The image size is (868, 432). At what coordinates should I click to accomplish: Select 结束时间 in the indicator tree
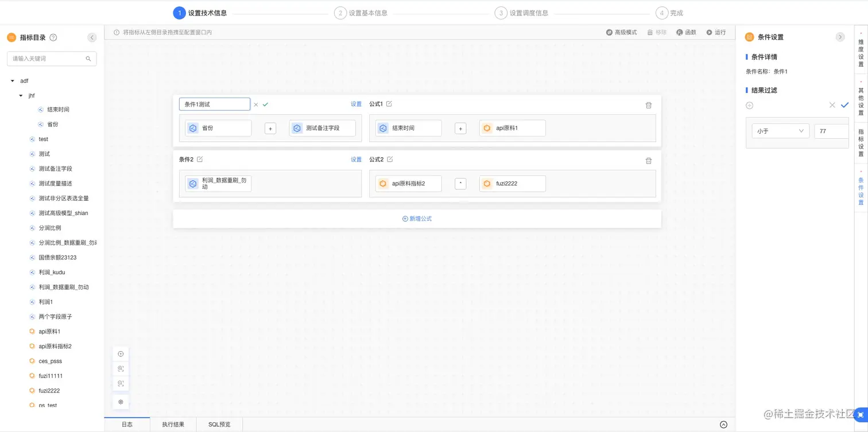coord(58,110)
